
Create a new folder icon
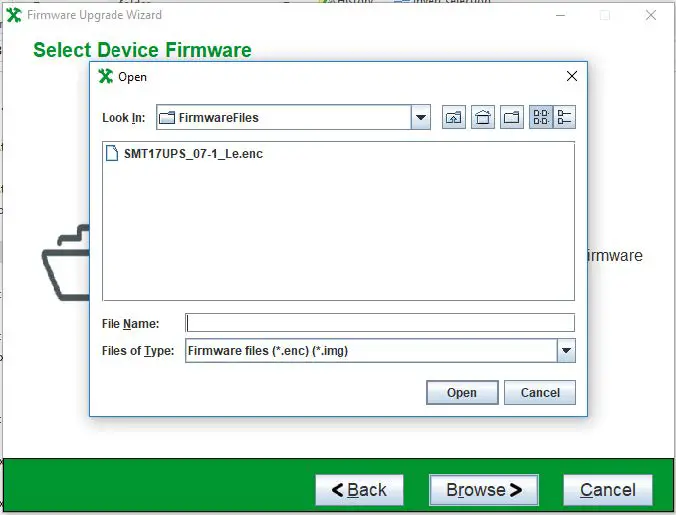[x=512, y=117]
